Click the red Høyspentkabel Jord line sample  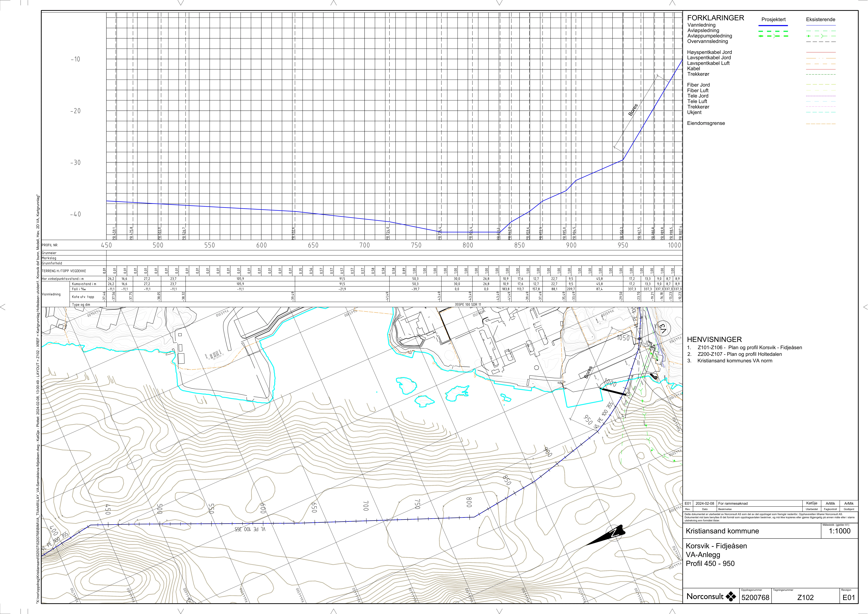click(821, 52)
